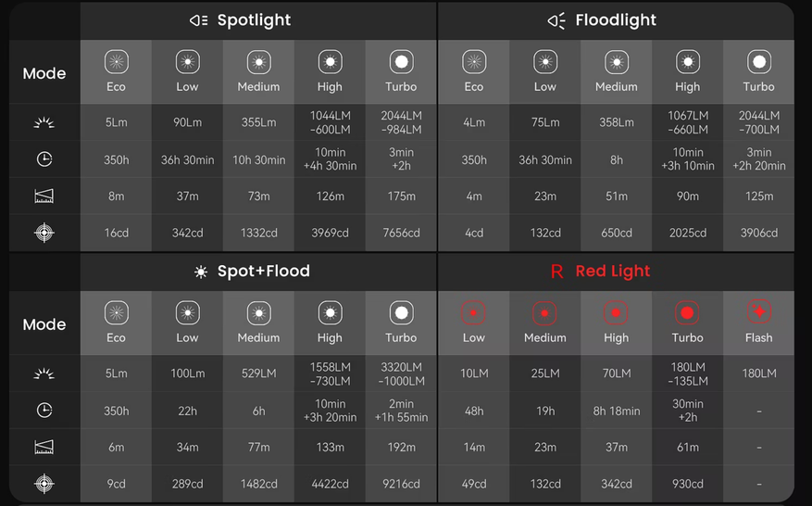Click the Red Light Flash mode icon
The width and height of the screenshot is (812, 506).
pos(759,312)
